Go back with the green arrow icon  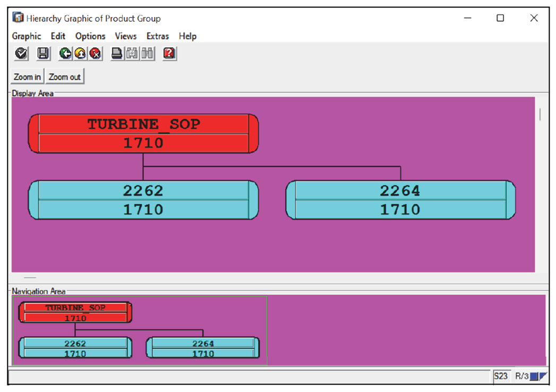(x=65, y=54)
